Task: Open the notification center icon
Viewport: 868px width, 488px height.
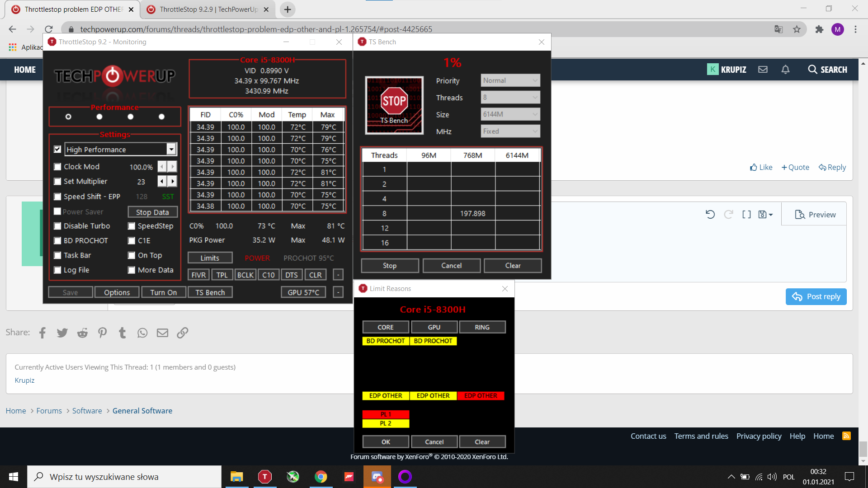Action: pos(849,477)
